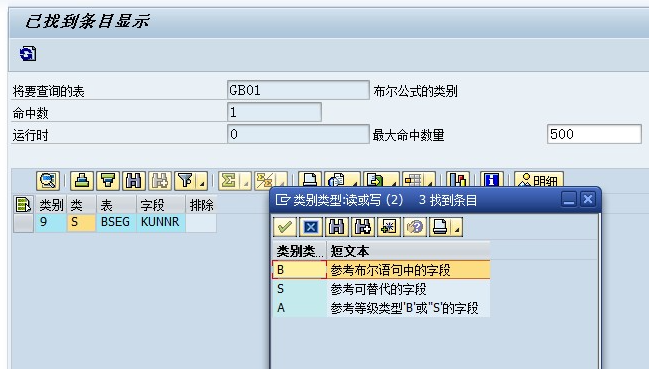Open the Views dropdown arrow
The image size is (649, 369).
(x=355, y=182)
